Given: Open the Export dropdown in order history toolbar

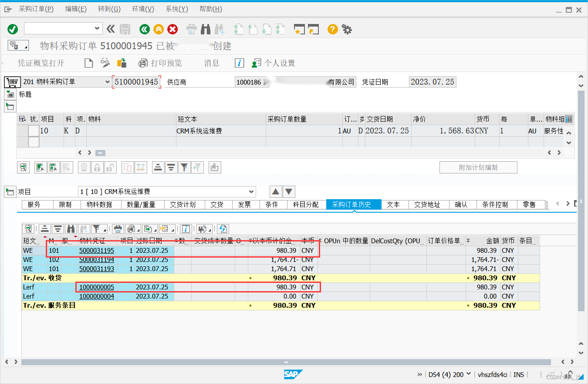Looking at the screenshot, I should (150, 228).
